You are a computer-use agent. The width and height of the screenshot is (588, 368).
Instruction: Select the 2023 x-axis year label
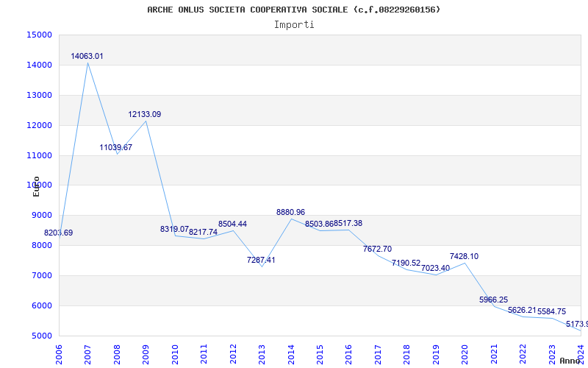click(x=552, y=354)
